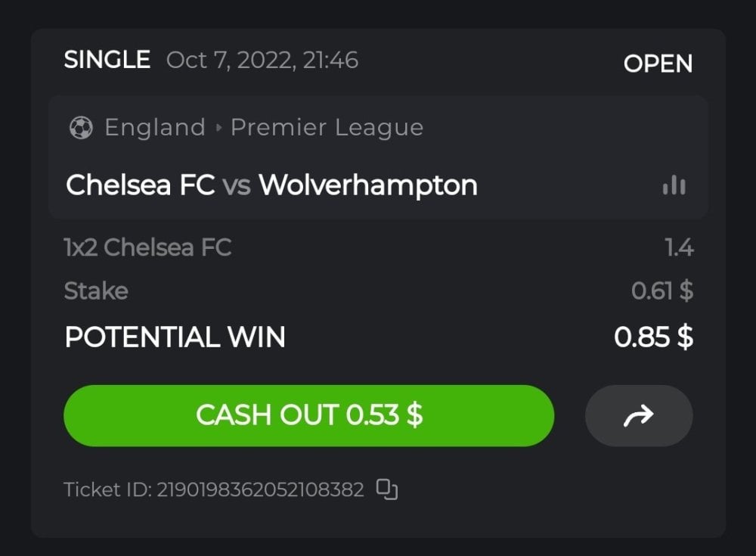The height and width of the screenshot is (556, 756).
Task: Tap the POTENTIAL WIN label
Action: [175, 337]
